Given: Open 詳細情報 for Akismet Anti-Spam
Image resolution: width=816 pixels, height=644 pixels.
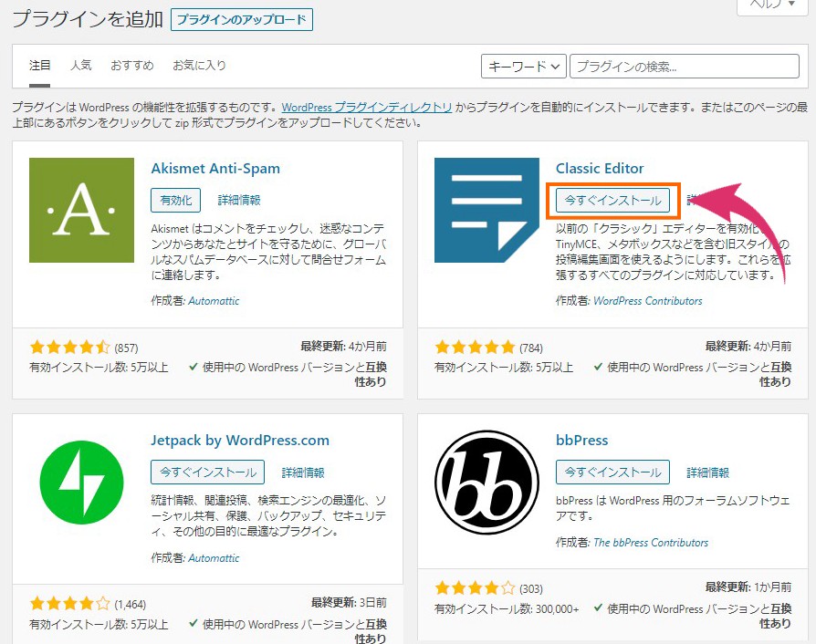Looking at the screenshot, I should pos(239,201).
